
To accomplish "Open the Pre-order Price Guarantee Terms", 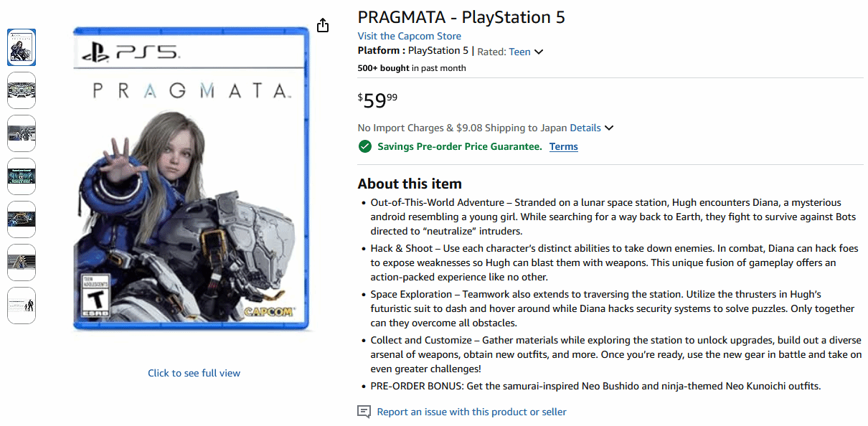I will point(563,146).
